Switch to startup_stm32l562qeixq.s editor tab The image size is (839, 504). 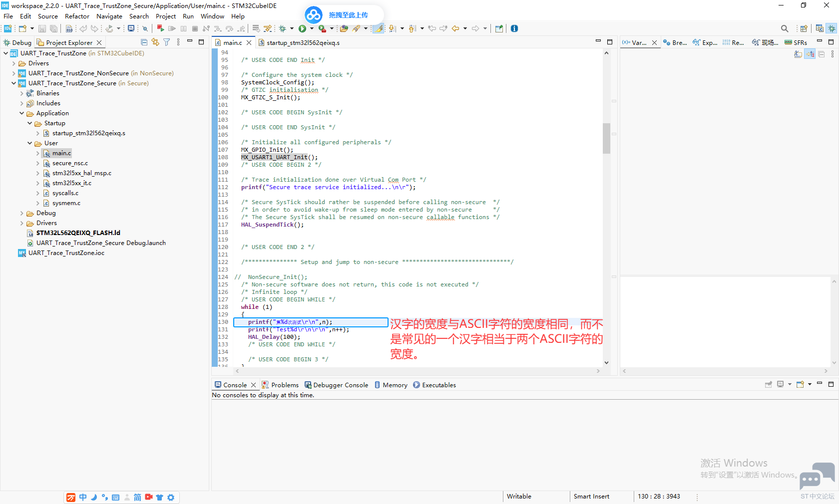pos(299,42)
